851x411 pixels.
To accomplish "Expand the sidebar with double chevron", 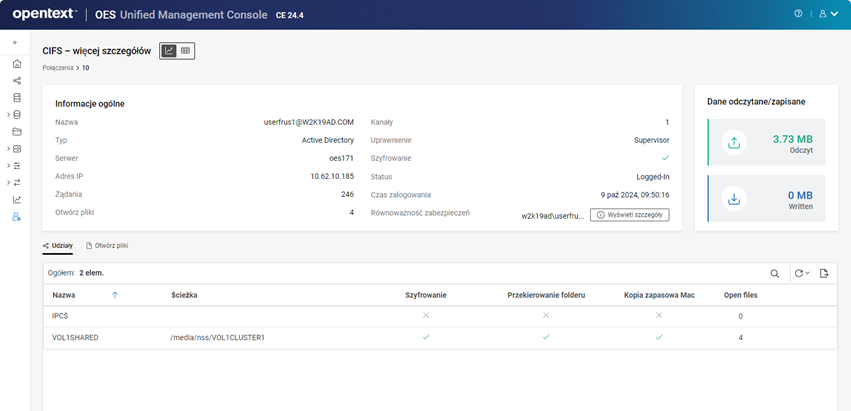I will 15,43.
